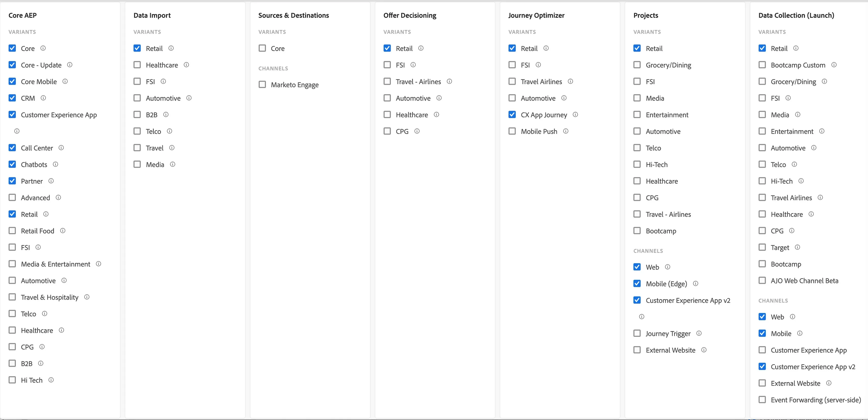Check Marketo Engage channel

262,84
